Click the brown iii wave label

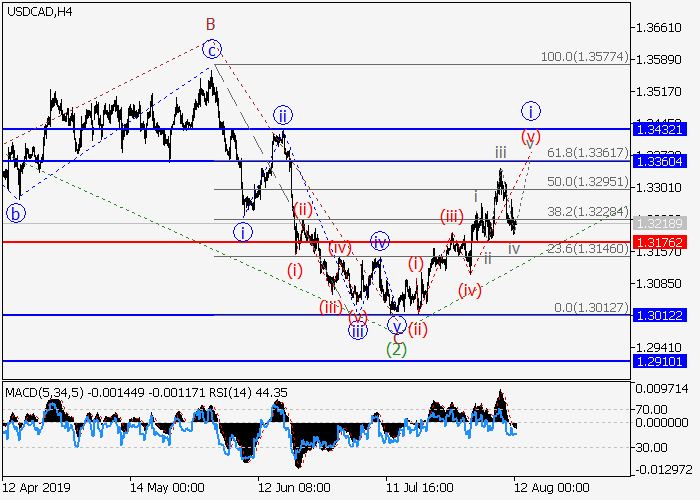click(500, 152)
